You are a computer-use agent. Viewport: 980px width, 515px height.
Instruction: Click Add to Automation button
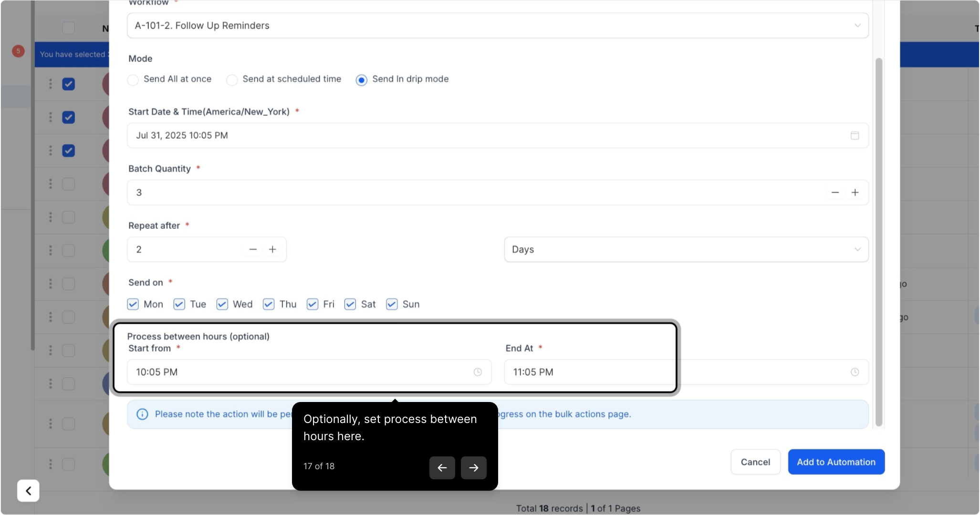(836, 462)
